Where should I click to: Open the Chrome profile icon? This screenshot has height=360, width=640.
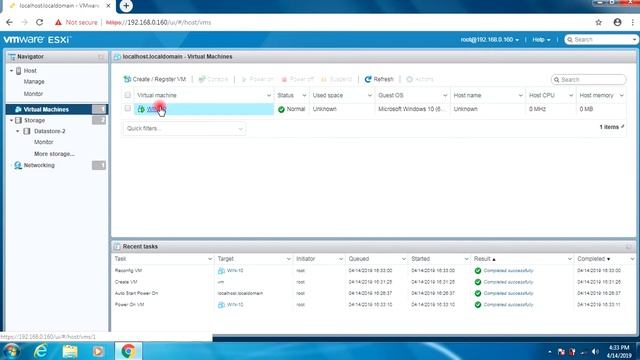(x=618, y=22)
